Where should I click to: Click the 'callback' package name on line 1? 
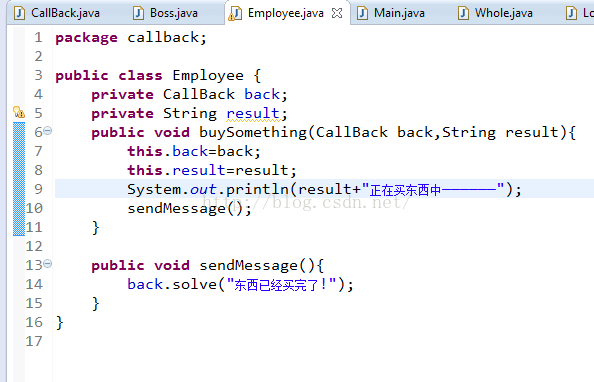[163, 38]
